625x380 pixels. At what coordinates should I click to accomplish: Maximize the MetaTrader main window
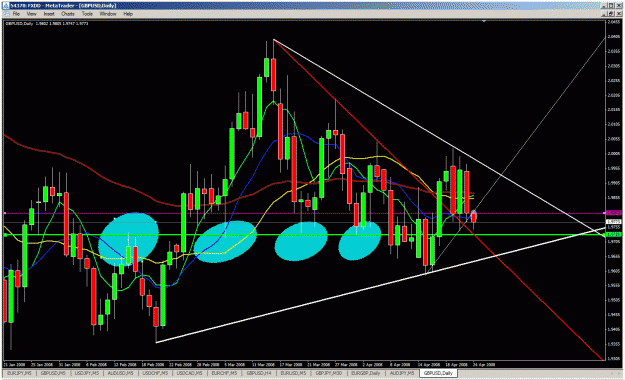pyautogui.click(x=612, y=6)
